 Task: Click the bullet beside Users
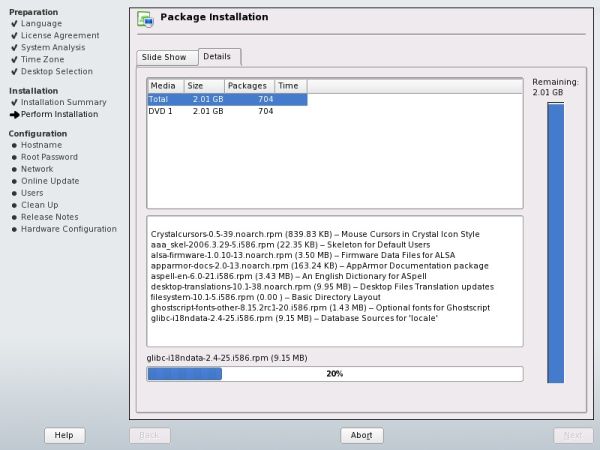15,193
